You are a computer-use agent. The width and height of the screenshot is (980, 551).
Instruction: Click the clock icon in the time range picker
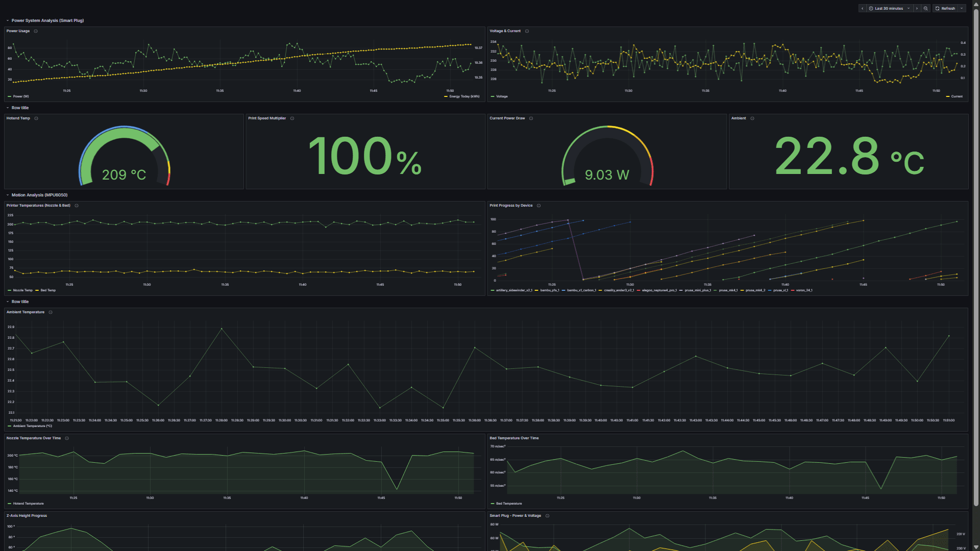tap(871, 8)
